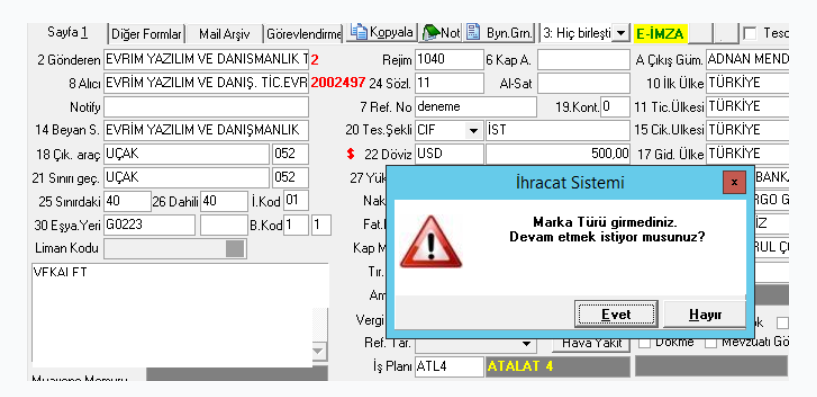Click the yellow ATALAT 4 text
The height and width of the screenshot is (397, 817).
(x=520, y=366)
